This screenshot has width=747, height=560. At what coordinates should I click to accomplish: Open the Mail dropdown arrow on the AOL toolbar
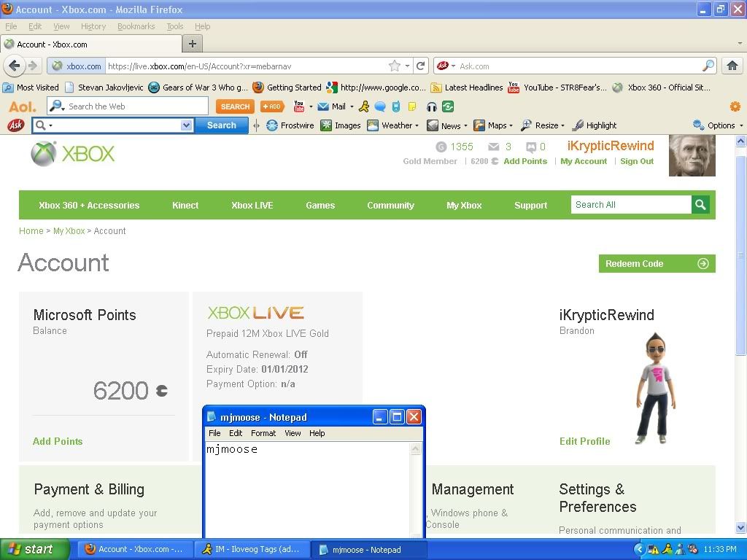[x=352, y=106]
